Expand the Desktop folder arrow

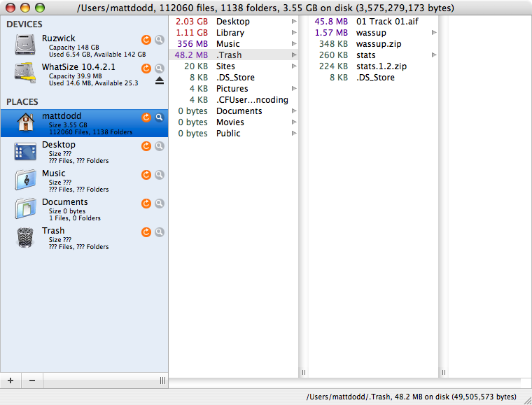tap(294, 22)
